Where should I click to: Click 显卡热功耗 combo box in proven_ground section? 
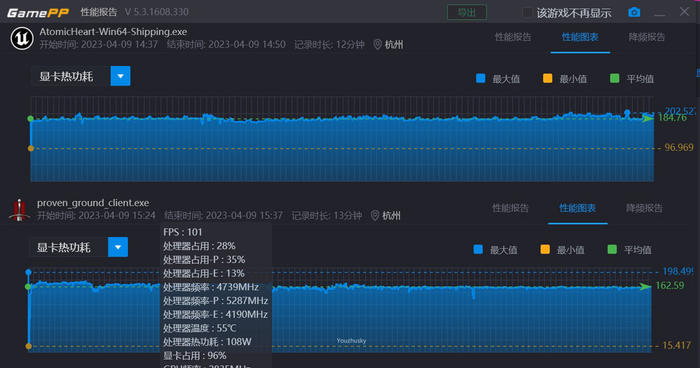78,247
